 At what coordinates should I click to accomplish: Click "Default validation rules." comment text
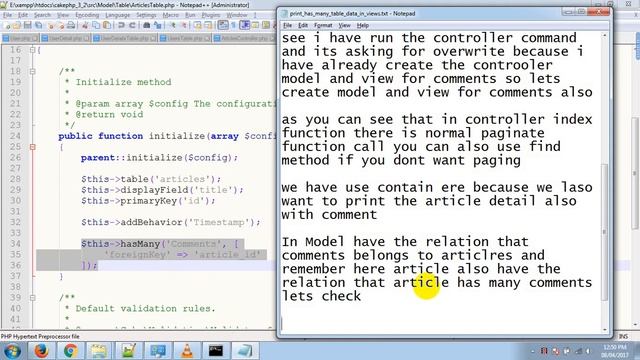point(145,308)
